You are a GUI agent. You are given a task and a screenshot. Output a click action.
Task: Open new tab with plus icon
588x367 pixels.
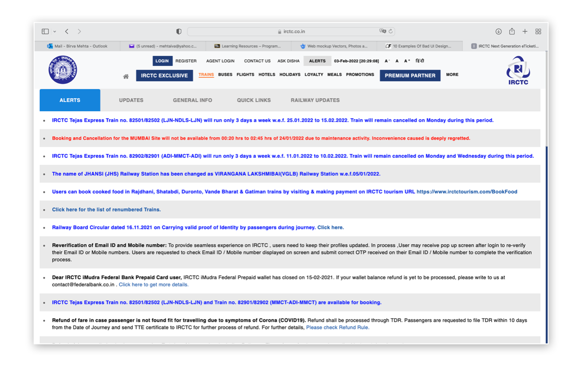pyautogui.click(x=525, y=32)
